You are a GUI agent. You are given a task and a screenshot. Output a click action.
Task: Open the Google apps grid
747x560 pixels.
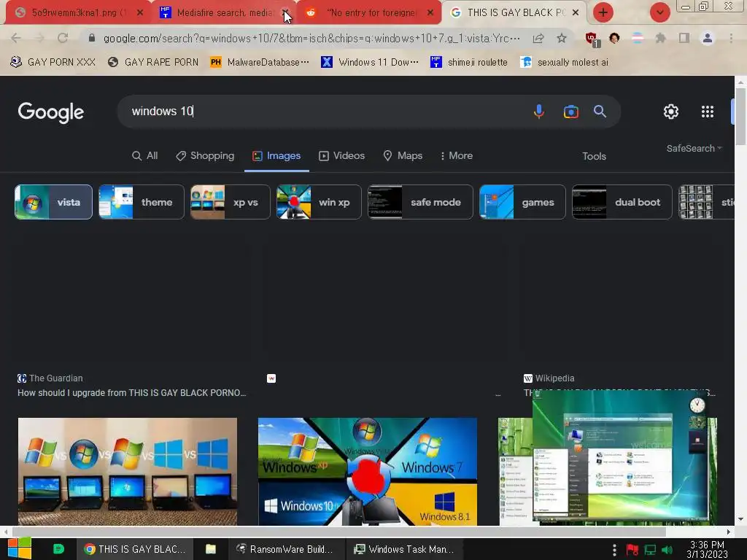point(708,112)
